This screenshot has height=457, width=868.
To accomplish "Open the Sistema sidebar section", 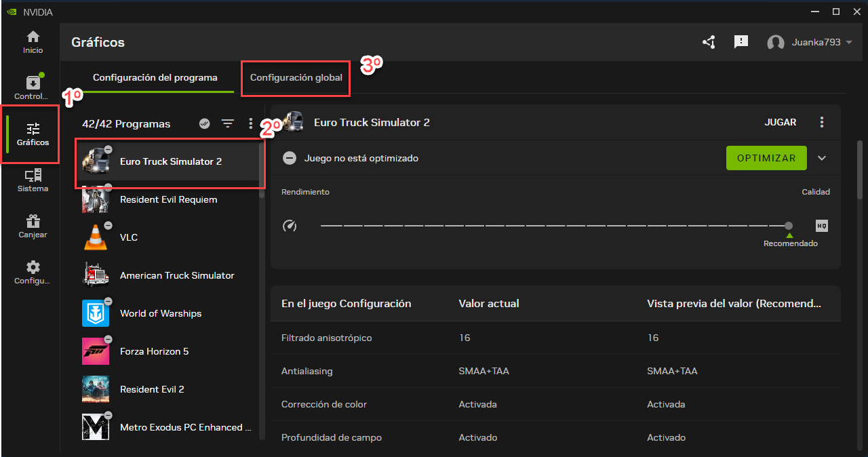I will pos(33,180).
